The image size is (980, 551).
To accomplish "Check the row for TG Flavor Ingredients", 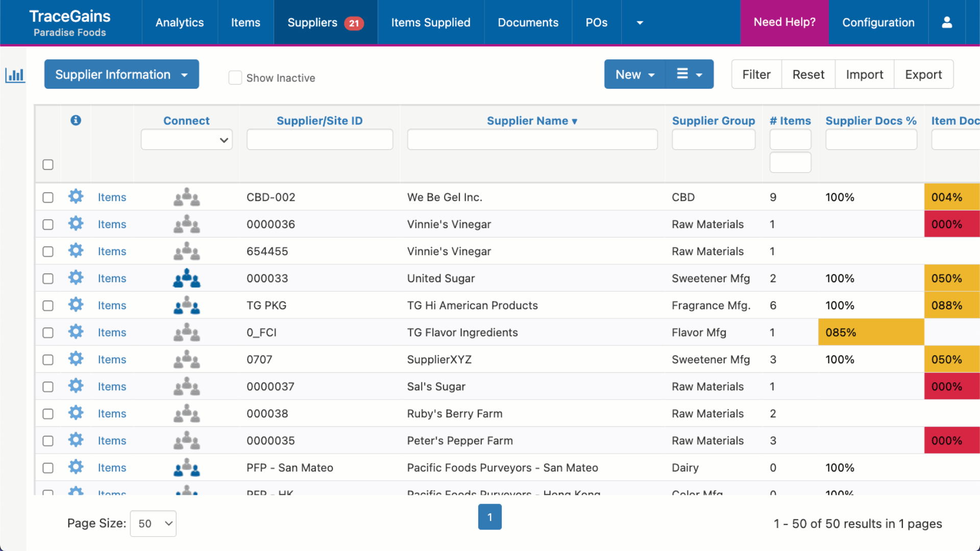I will tap(48, 333).
